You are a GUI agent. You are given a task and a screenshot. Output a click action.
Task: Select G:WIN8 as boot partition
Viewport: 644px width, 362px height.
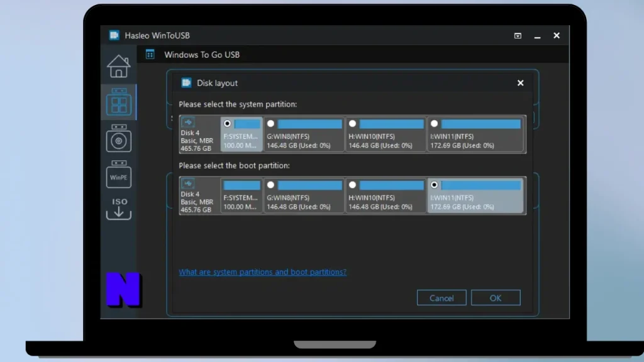pyautogui.click(x=270, y=185)
